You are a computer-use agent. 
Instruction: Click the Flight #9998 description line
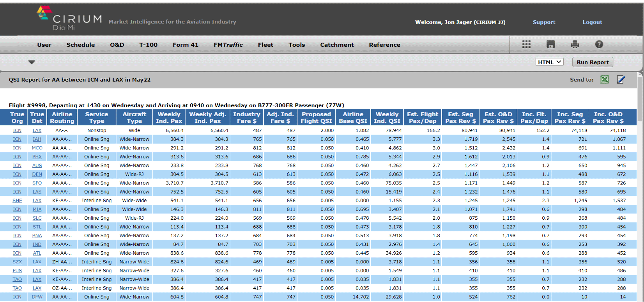176,105
